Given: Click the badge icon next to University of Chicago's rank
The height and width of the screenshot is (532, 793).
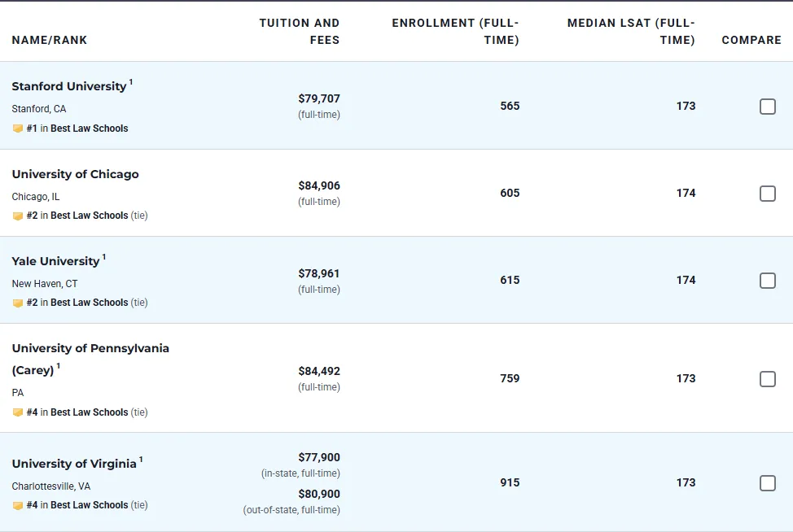Looking at the screenshot, I should [x=18, y=216].
